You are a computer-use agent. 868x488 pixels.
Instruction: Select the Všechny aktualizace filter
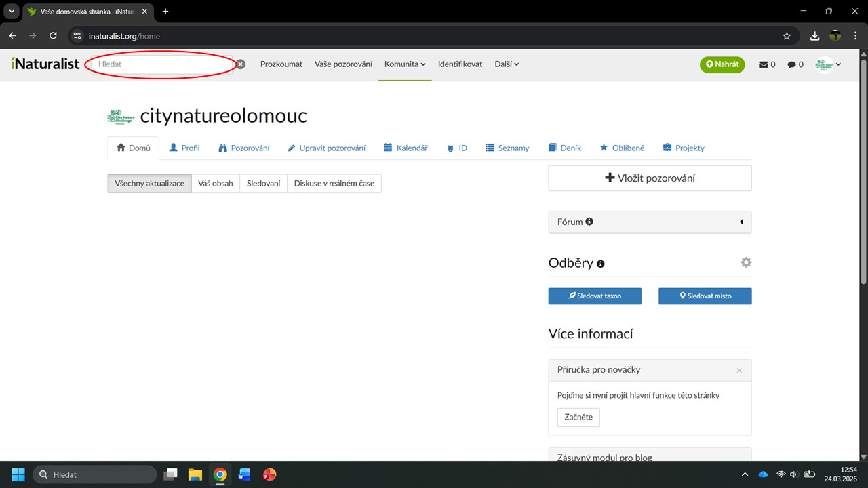149,183
